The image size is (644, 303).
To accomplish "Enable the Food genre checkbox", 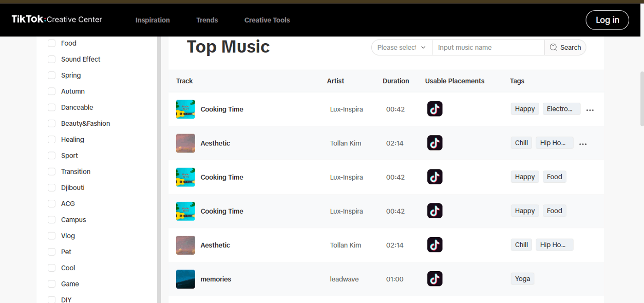I will [x=51, y=43].
